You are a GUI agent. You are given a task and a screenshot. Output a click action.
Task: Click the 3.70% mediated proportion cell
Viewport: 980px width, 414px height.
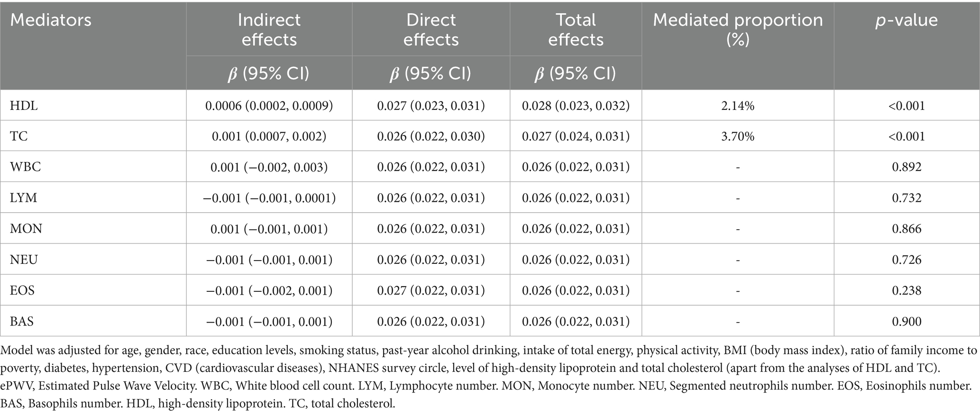point(738,136)
